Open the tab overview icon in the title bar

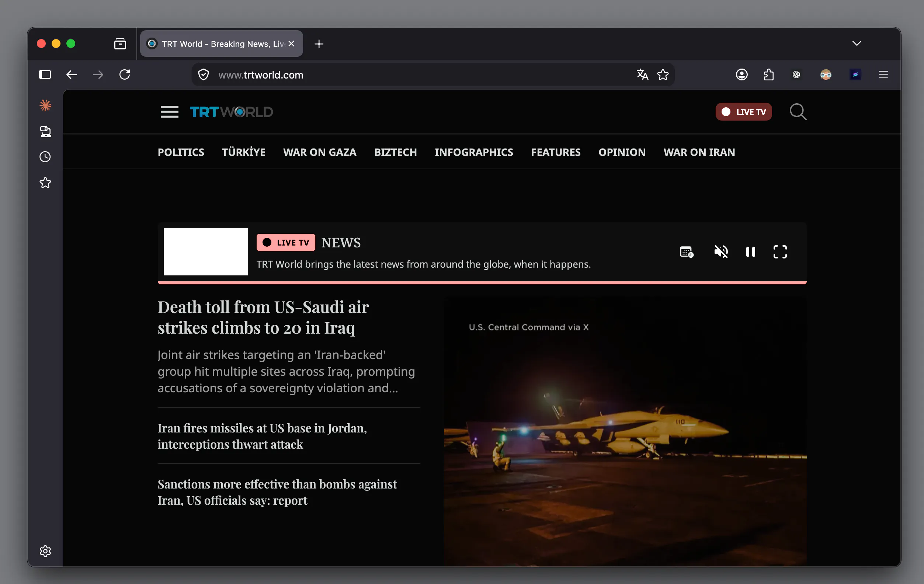click(x=120, y=44)
